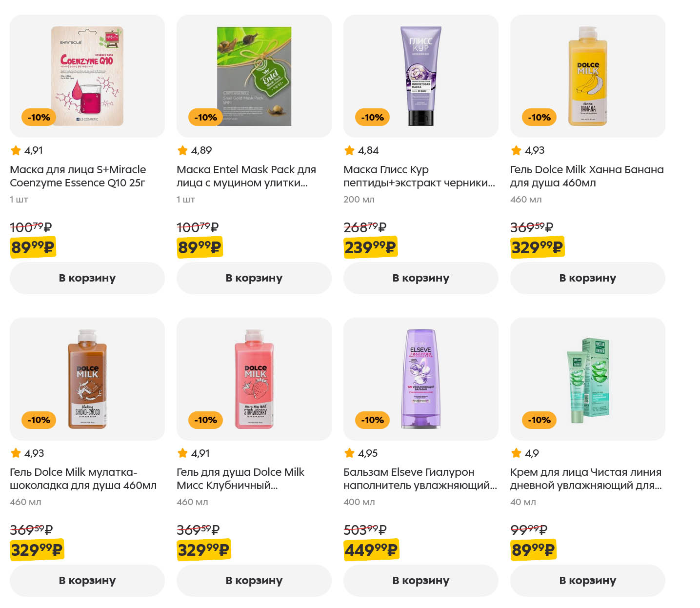Click -10% badge on Shoko-Choco gel
Screen dimensions: 700x608
pos(39,420)
